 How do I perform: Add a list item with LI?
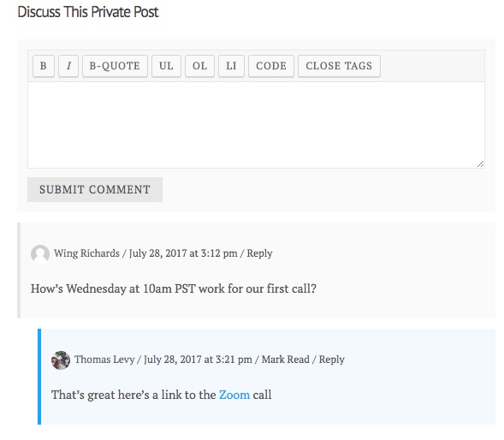pyautogui.click(x=231, y=66)
